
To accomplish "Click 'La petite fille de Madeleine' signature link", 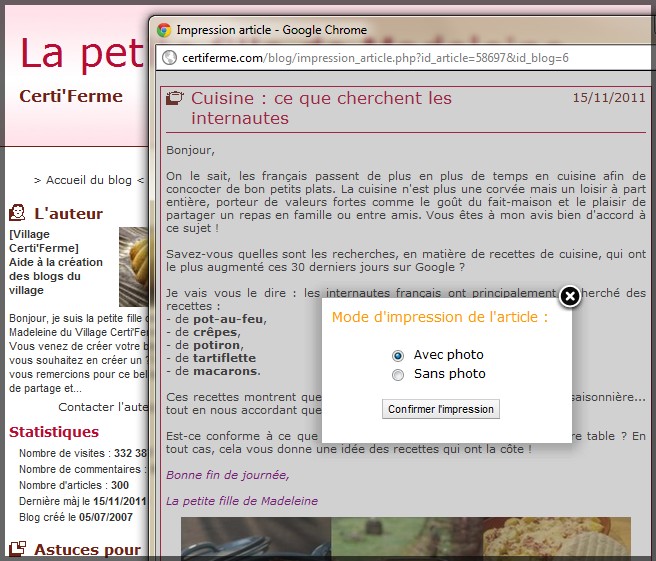I will click(x=241, y=501).
